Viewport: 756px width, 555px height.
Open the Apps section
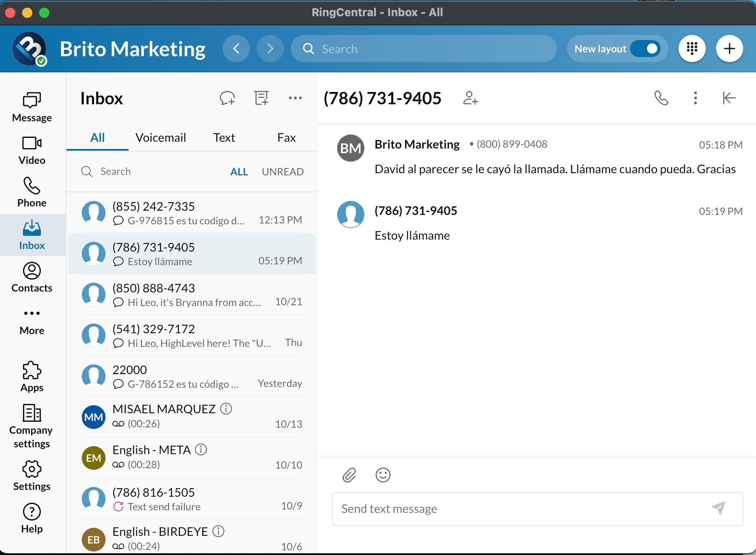point(32,377)
